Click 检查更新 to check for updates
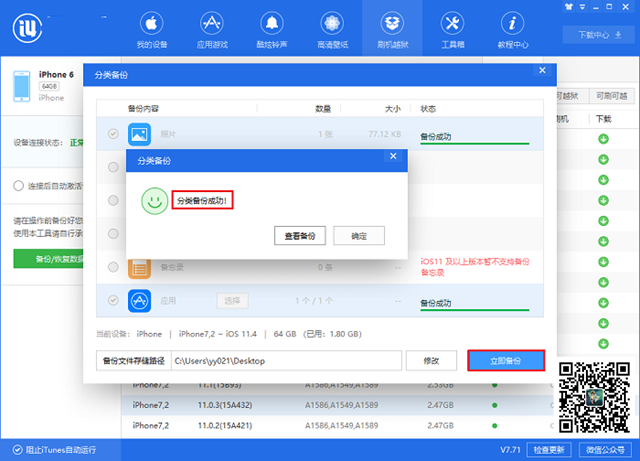Viewport: 640px width, 461px height. tap(549, 450)
